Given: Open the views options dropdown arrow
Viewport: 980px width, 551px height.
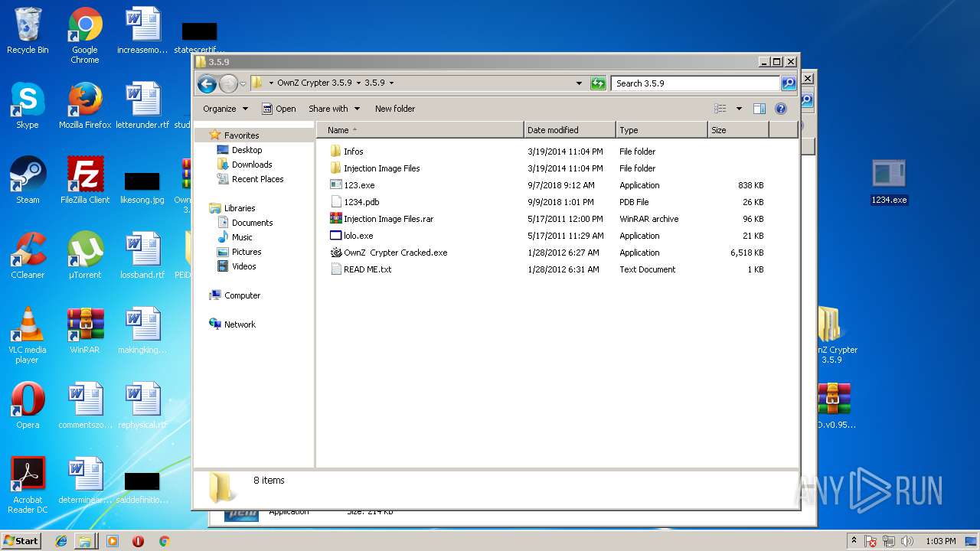Looking at the screenshot, I should (739, 109).
